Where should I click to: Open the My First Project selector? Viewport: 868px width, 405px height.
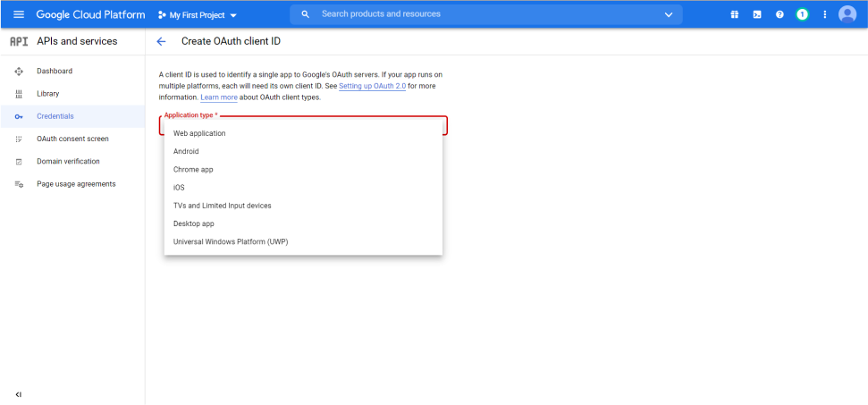click(198, 15)
